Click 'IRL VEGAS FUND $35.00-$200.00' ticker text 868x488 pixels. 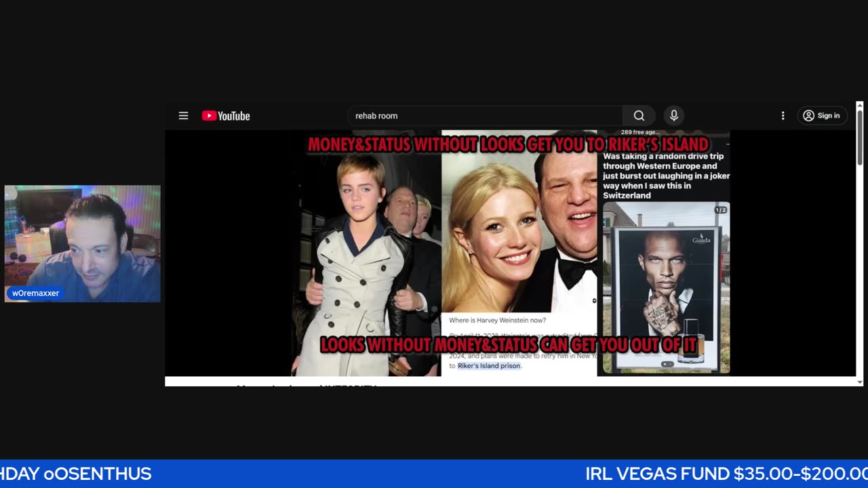[x=726, y=474]
